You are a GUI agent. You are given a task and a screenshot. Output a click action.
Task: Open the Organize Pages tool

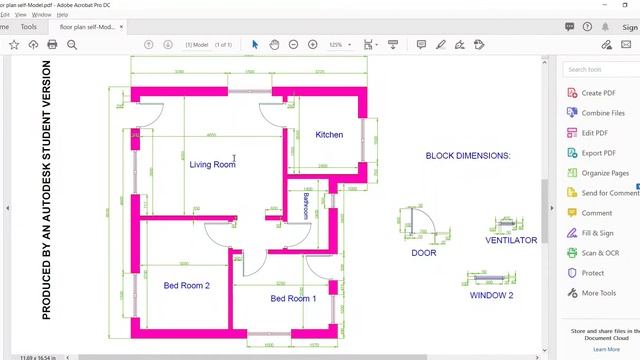[605, 173]
